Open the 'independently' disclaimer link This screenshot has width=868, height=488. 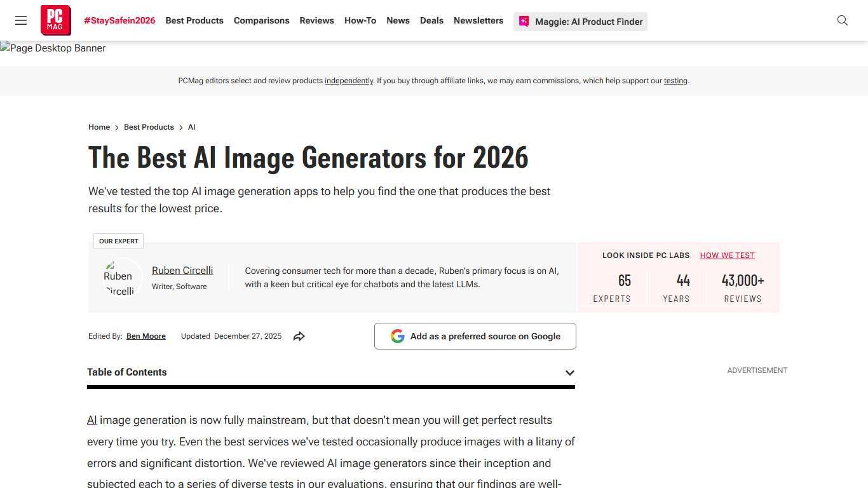(x=349, y=81)
